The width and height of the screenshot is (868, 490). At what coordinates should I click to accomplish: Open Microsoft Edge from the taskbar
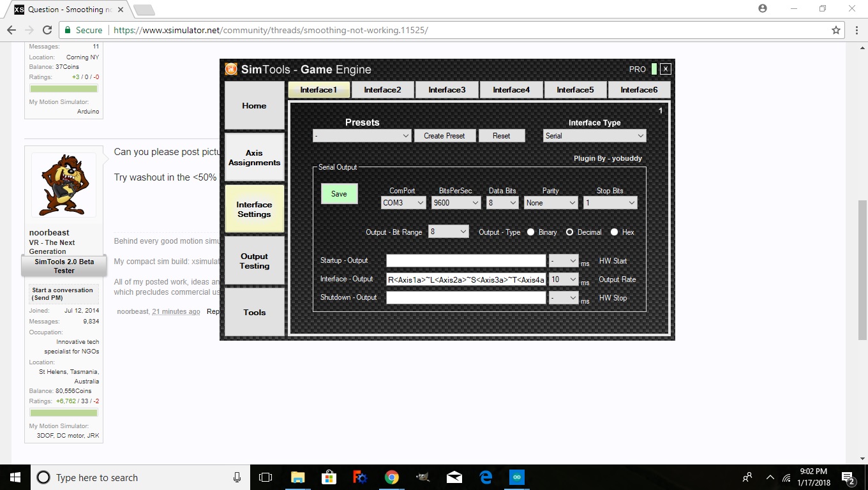point(486,477)
